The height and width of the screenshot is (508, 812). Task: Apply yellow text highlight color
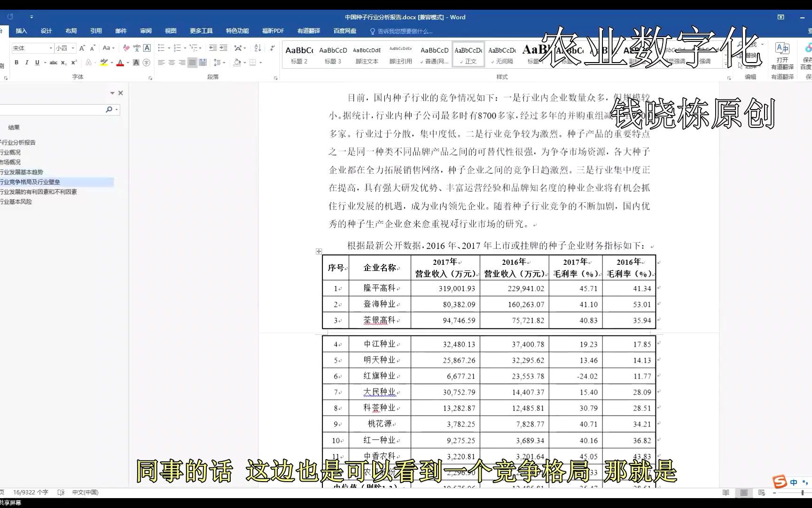(104, 63)
